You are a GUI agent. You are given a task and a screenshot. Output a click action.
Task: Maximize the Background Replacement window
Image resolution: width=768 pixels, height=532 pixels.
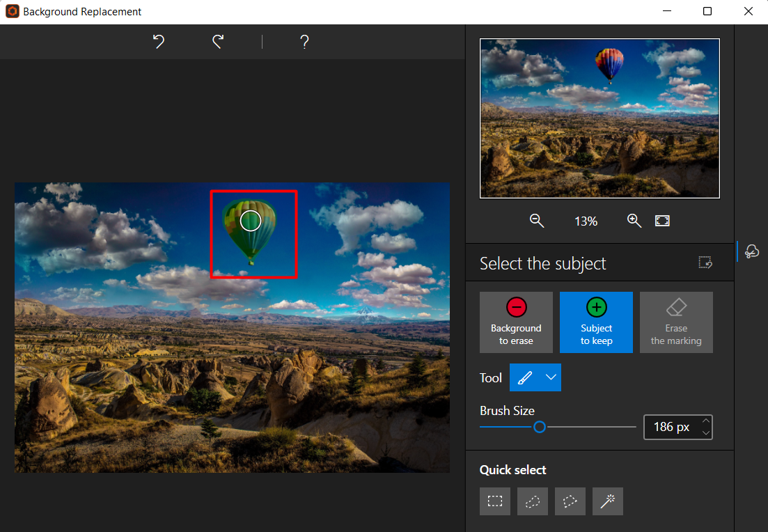pos(707,10)
